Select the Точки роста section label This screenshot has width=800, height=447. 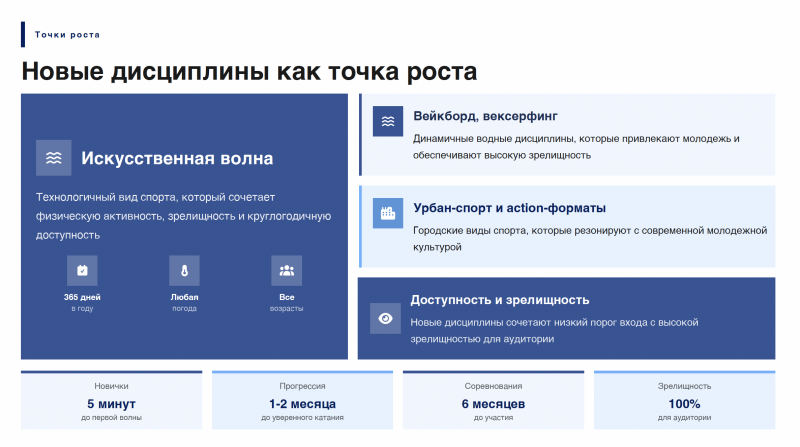67,35
